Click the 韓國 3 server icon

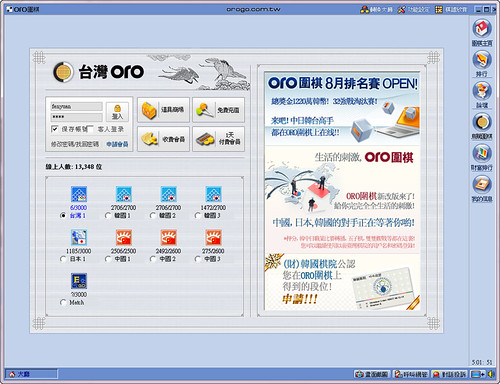click(x=213, y=194)
